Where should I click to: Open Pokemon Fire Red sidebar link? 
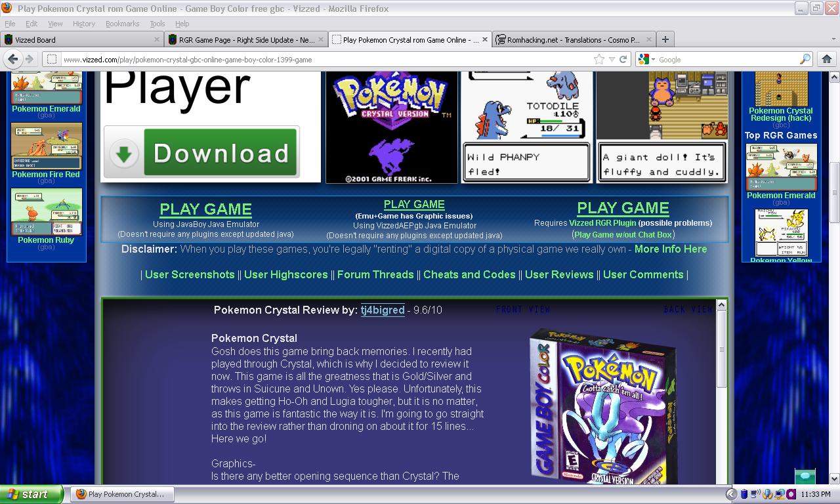click(46, 175)
